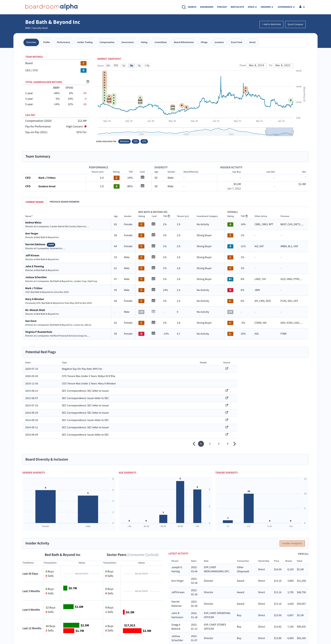This screenshot has height=644, width=331.
Task: Click the search magnifier icon
Action: [184, 7]
